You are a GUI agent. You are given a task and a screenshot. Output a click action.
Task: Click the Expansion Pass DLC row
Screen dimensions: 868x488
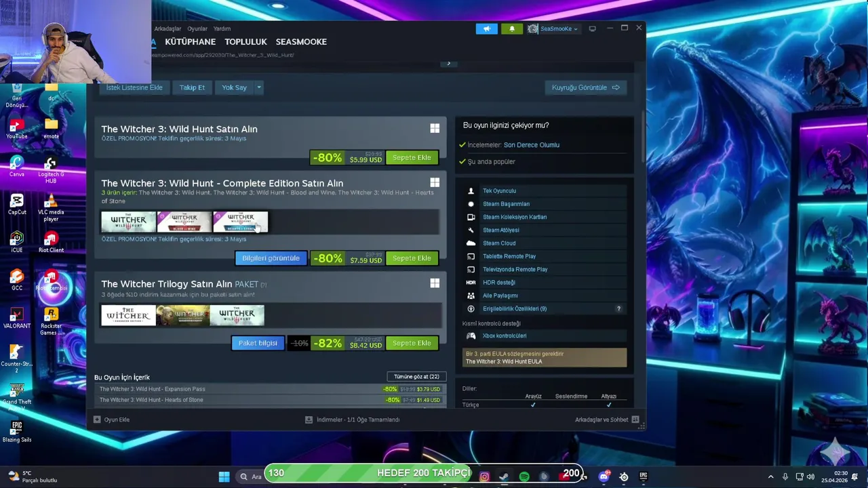coord(270,389)
